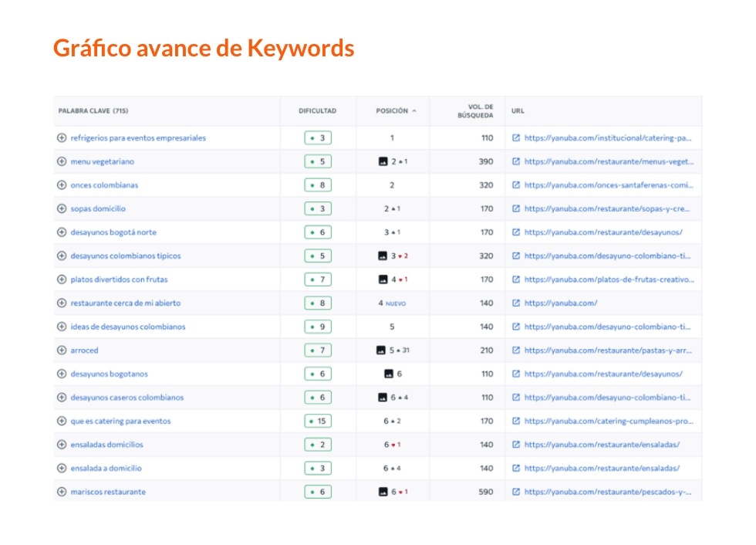This screenshot has width=756, height=545.
Task: Expand the 'platos divertidos con frutas' plus icon
Action: click(x=62, y=279)
